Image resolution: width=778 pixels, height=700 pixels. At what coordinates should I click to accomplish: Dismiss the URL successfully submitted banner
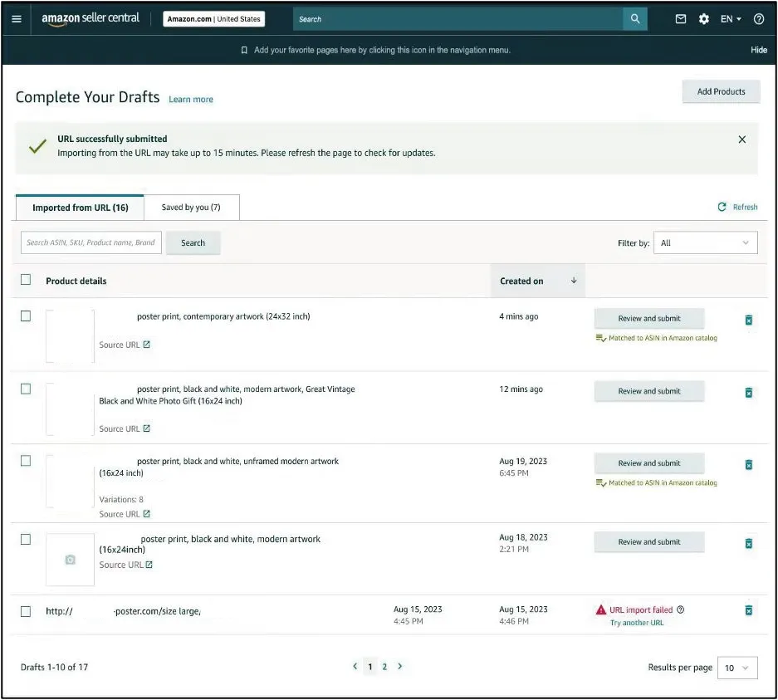click(742, 140)
